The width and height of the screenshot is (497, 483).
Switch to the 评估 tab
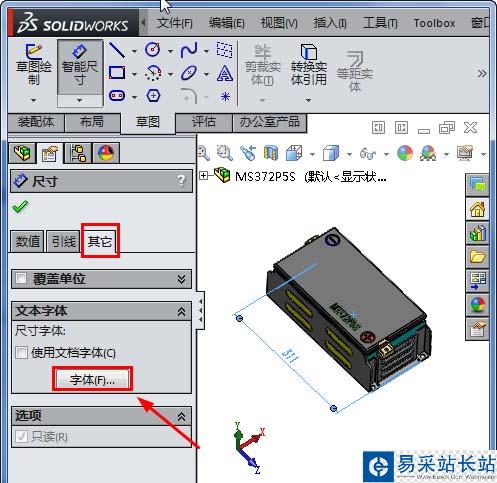[203, 122]
